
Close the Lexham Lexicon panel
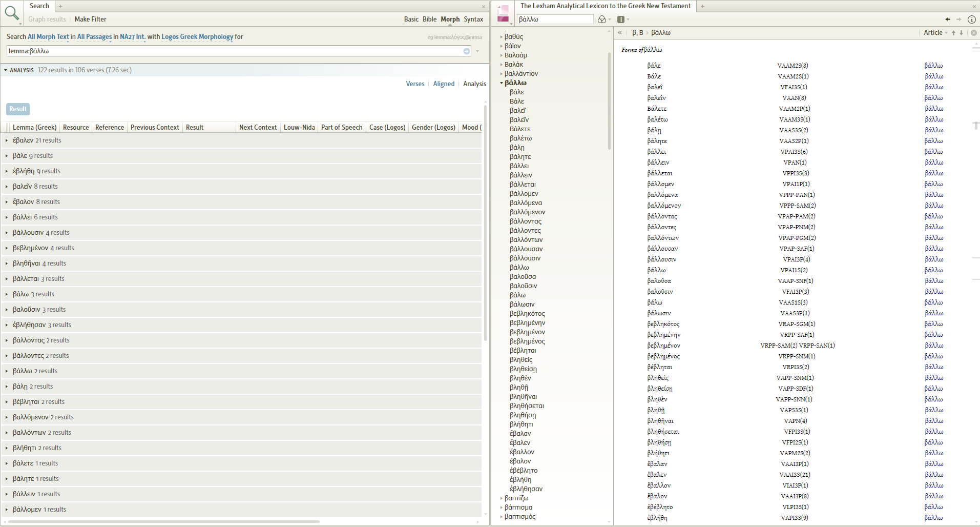click(x=974, y=7)
